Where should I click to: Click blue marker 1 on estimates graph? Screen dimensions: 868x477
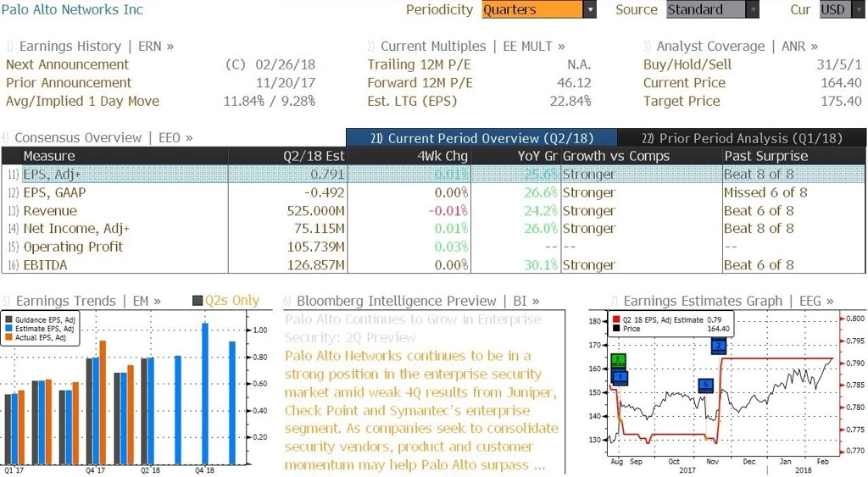pos(620,377)
